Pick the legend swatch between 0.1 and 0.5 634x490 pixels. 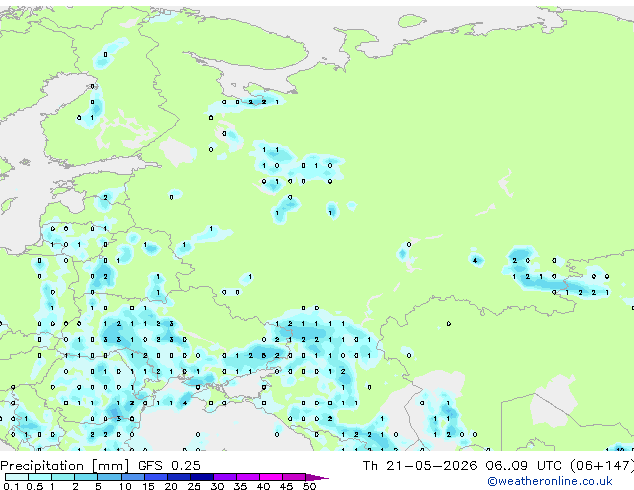tap(17, 477)
